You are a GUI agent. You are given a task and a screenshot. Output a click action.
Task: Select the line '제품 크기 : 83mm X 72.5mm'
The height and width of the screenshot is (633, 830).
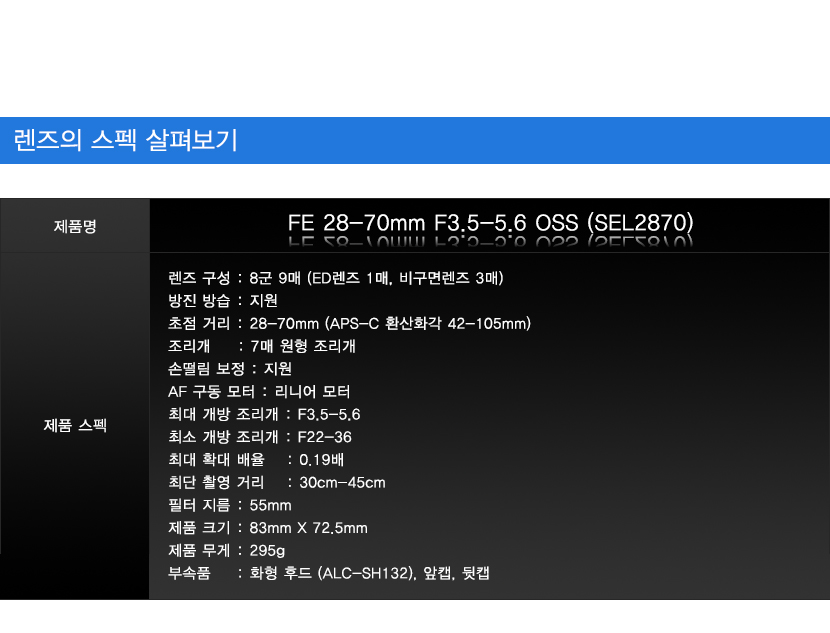268,528
